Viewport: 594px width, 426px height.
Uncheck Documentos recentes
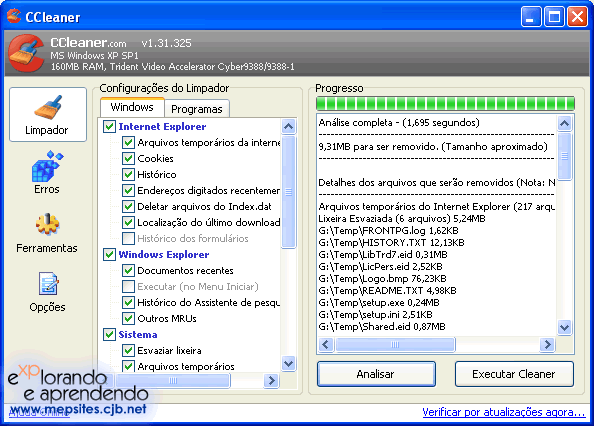pos(128,270)
